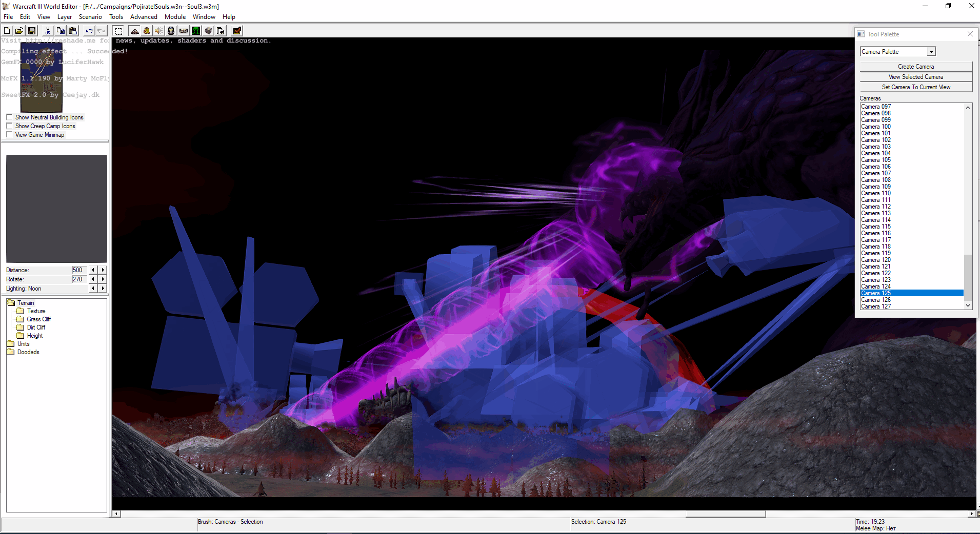The height and width of the screenshot is (534, 980).
Task: Click the Rotate value field
Action: (79, 279)
